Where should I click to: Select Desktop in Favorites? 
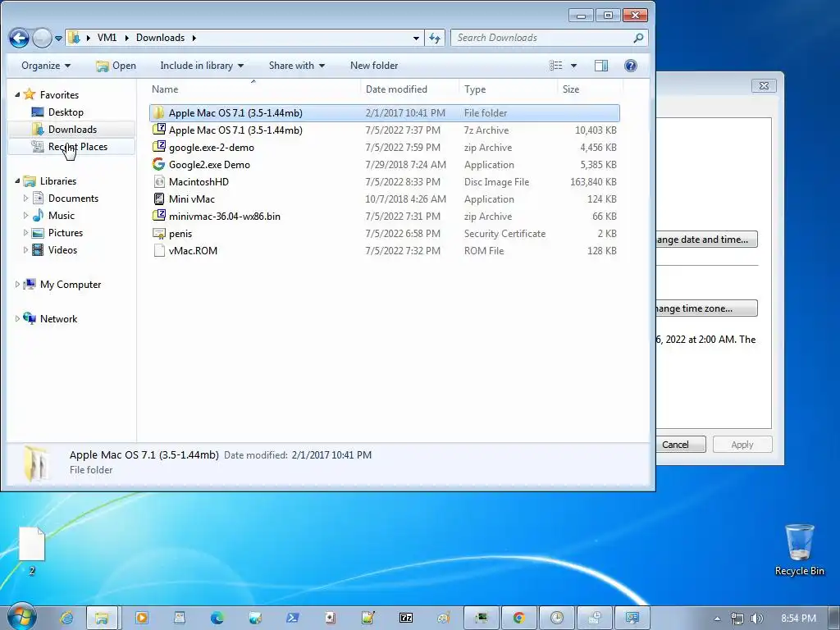(66, 112)
